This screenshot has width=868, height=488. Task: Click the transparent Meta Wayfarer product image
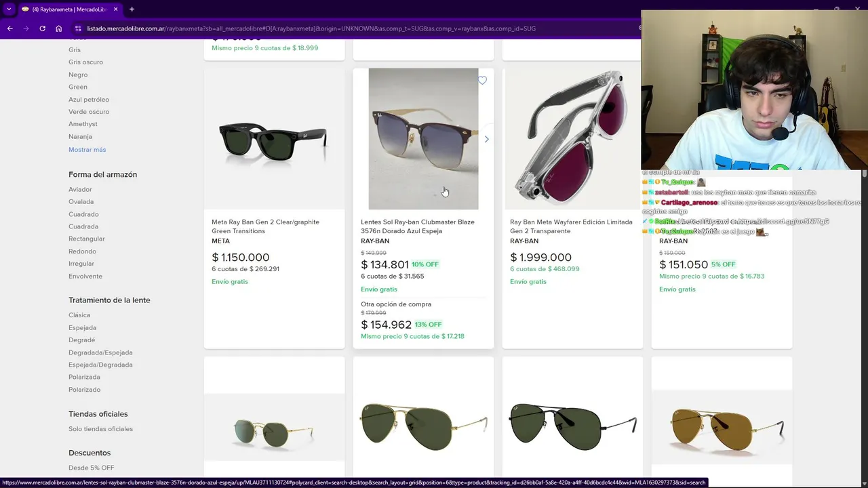(572, 139)
